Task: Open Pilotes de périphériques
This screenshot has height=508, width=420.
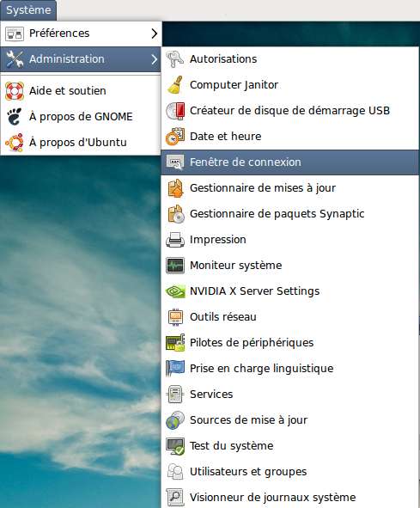Action: 289,343
